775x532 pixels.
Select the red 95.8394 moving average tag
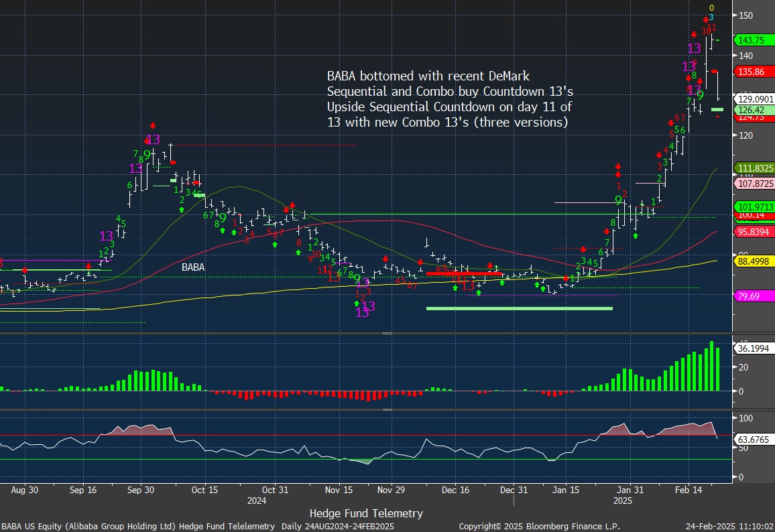[x=753, y=231]
